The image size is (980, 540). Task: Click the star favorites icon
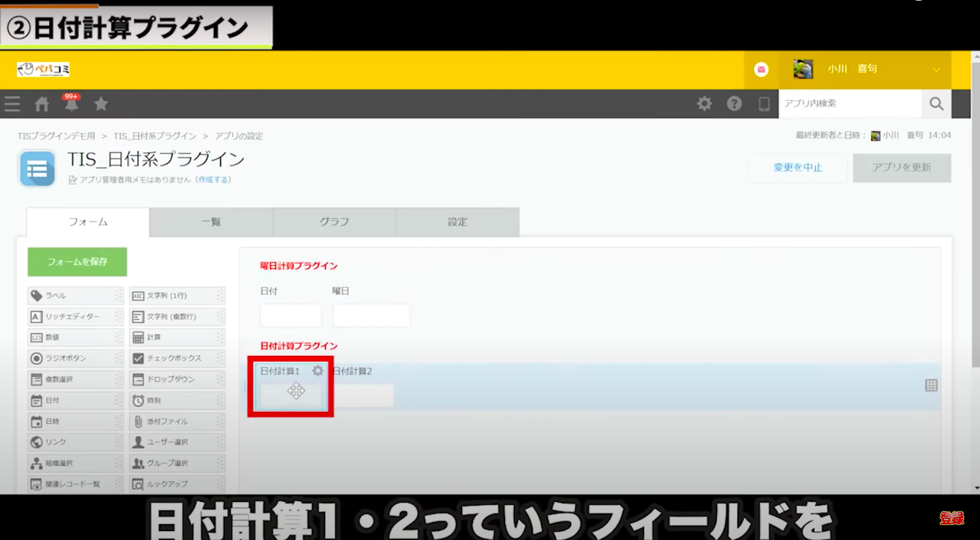point(101,104)
